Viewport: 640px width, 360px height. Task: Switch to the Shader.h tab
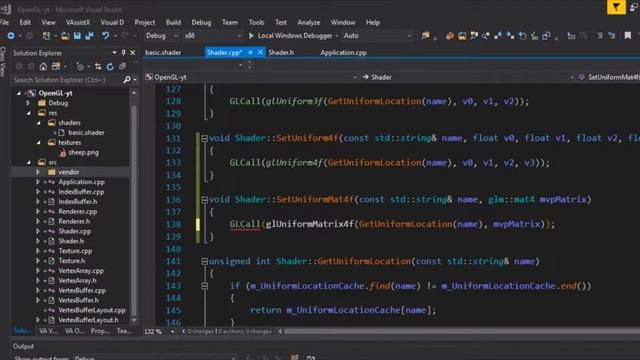[281, 53]
